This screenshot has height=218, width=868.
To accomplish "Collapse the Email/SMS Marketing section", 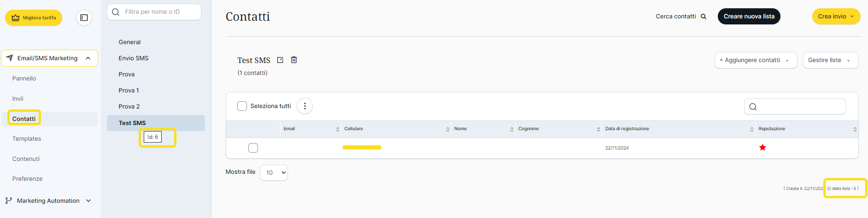I will pyautogui.click(x=88, y=58).
